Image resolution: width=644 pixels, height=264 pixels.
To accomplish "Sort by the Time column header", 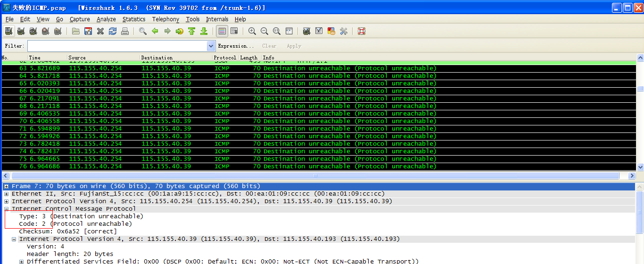I will click(x=47, y=58).
